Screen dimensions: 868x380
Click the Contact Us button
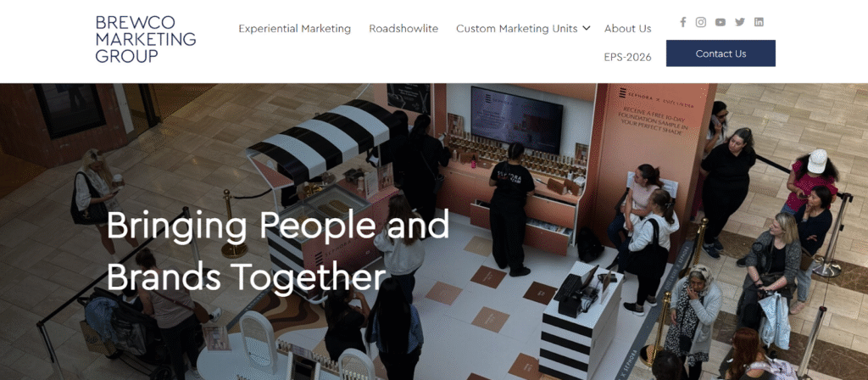[x=721, y=53]
